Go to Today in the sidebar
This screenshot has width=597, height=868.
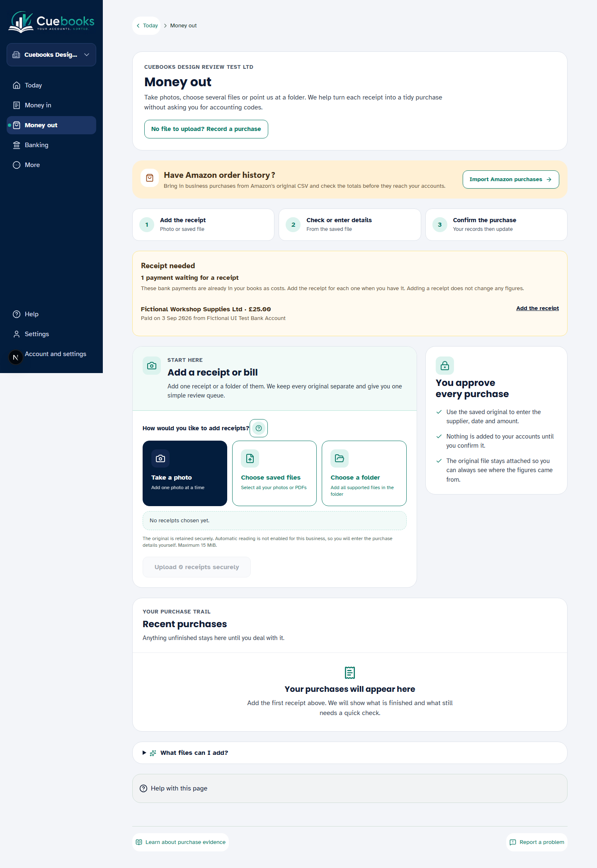coord(51,85)
